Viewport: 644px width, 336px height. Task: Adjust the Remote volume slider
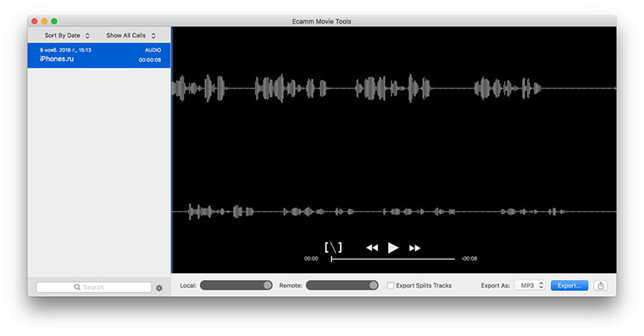(342, 285)
